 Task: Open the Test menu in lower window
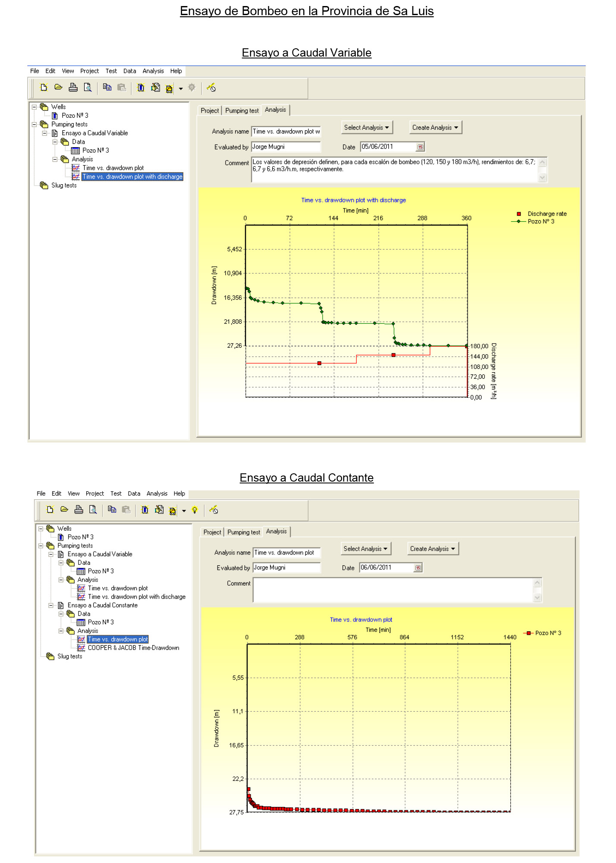[116, 493]
